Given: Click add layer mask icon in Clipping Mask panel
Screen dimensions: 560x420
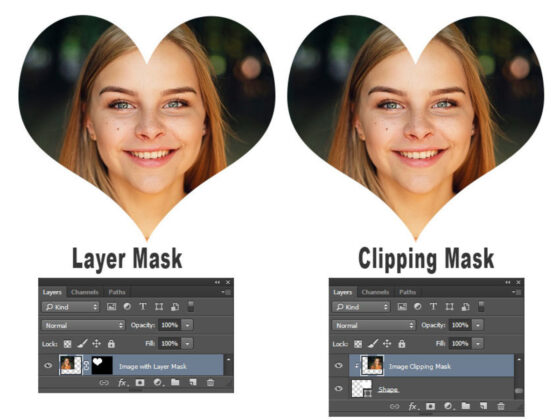Looking at the screenshot, I should (431, 406).
